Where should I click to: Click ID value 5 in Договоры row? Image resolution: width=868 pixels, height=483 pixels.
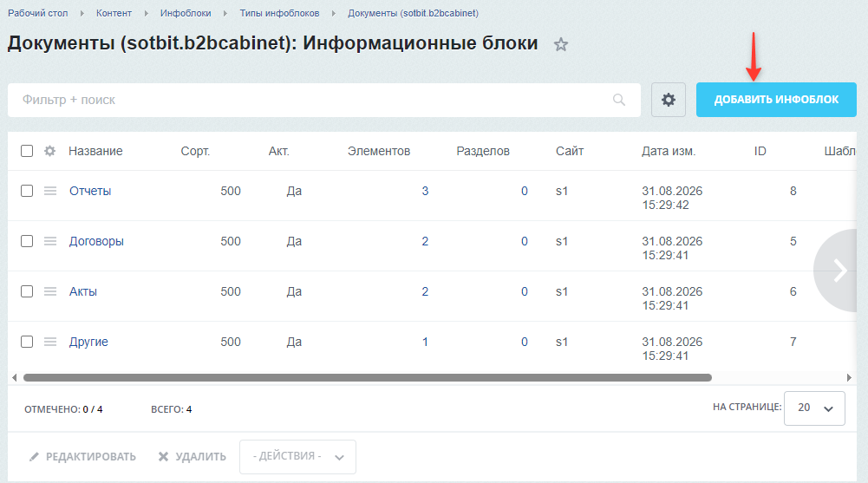point(793,241)
